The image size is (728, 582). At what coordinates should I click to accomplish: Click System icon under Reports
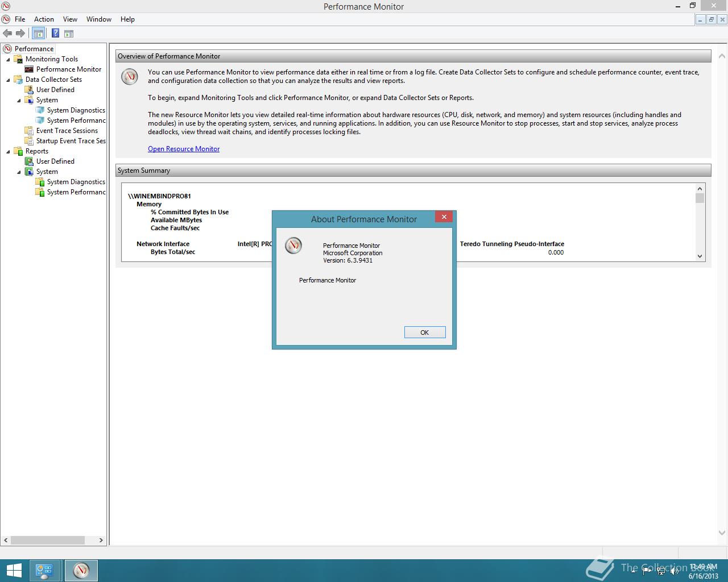(x=29, y=172)
